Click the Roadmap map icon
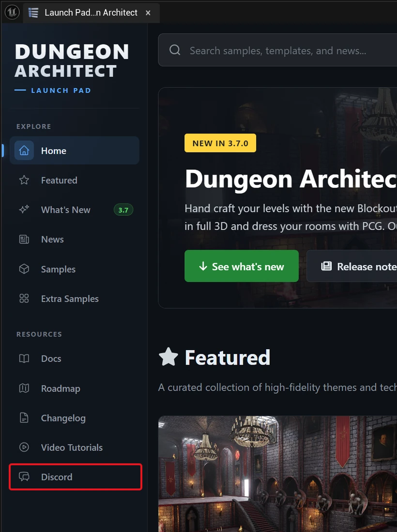This screenshot has width=397, height=532. tap(24, 388)
